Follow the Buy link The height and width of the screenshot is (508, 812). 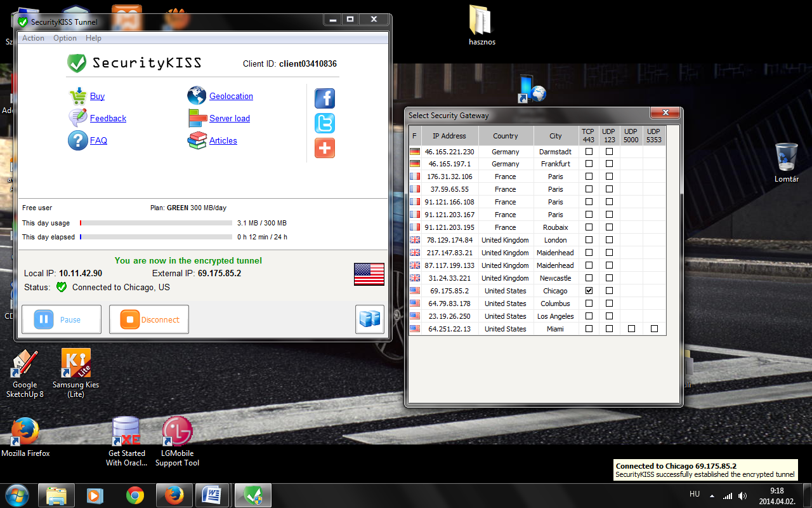coord(97,97)
